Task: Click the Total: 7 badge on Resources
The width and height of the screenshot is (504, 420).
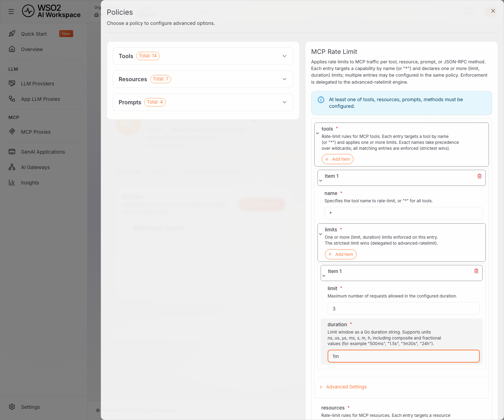Action: coord(161,79)
